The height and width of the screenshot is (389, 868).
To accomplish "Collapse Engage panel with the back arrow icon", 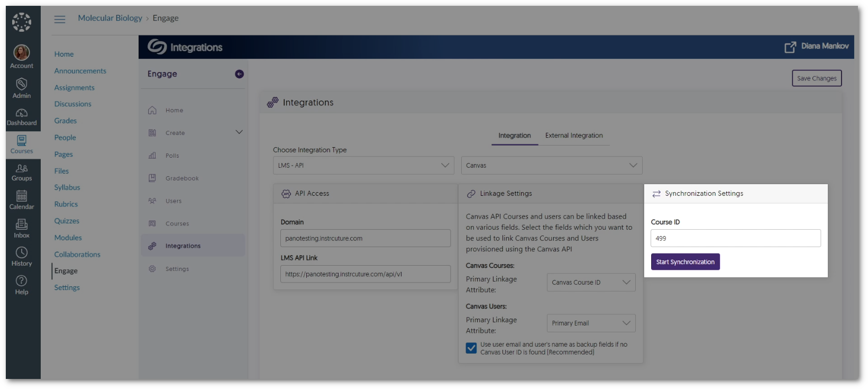I will (239, 74).
